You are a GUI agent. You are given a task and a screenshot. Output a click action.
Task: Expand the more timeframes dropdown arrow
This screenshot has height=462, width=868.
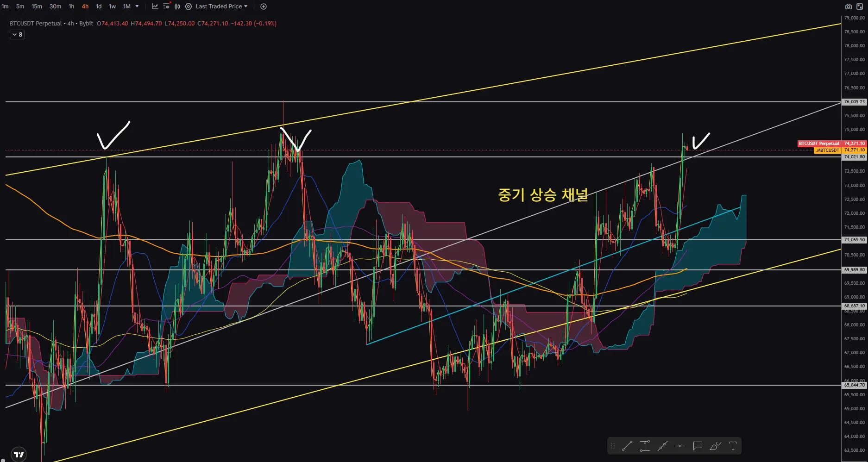tap(137, 6)
